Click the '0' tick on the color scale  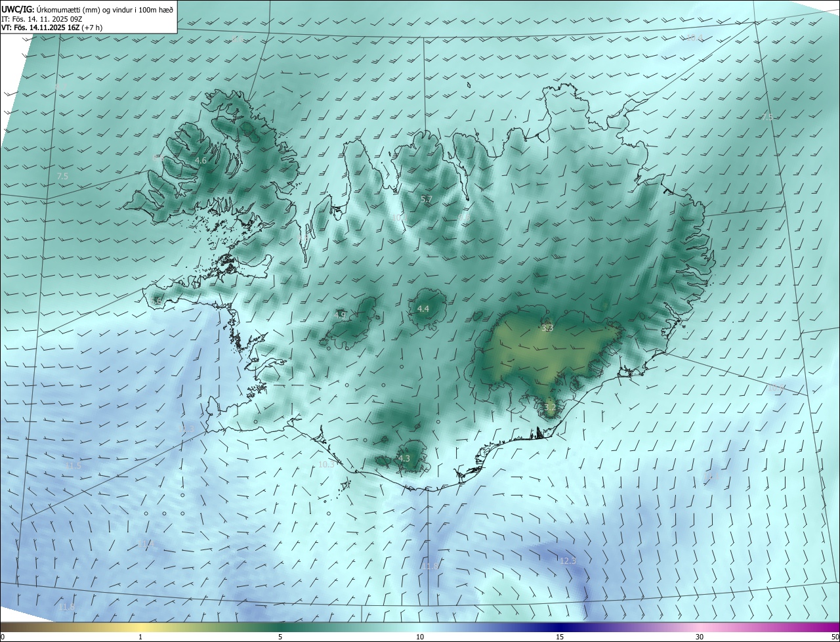tap(3, 637)
